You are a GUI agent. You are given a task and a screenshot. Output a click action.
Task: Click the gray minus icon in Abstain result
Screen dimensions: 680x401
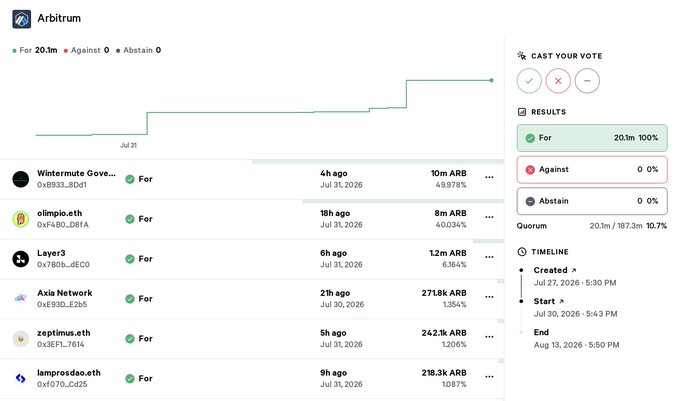click(x=530, y=202)
